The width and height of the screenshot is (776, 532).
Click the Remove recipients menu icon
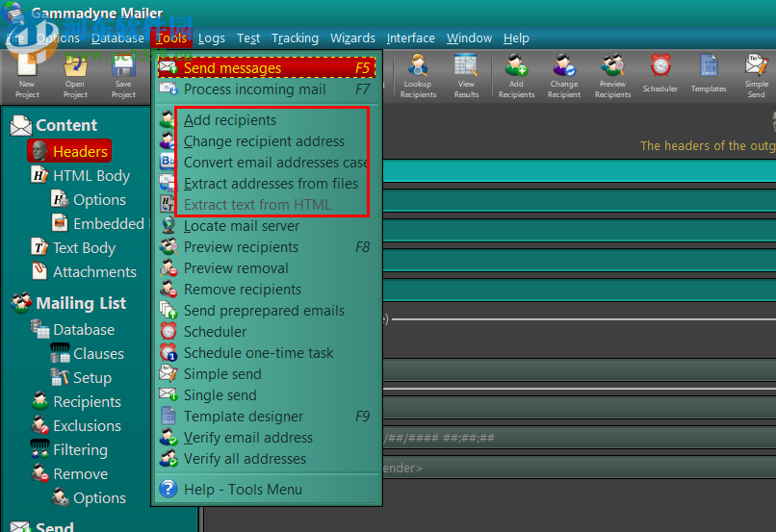168,289
